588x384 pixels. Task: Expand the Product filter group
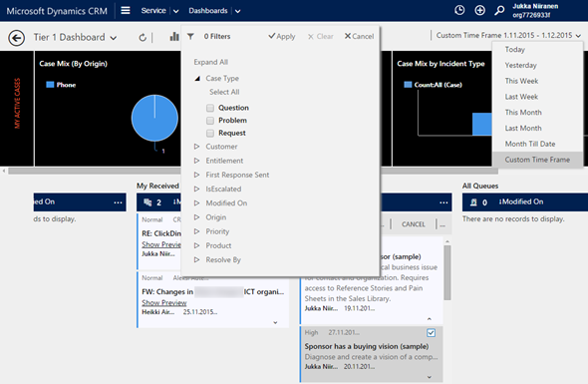(196, 245)
